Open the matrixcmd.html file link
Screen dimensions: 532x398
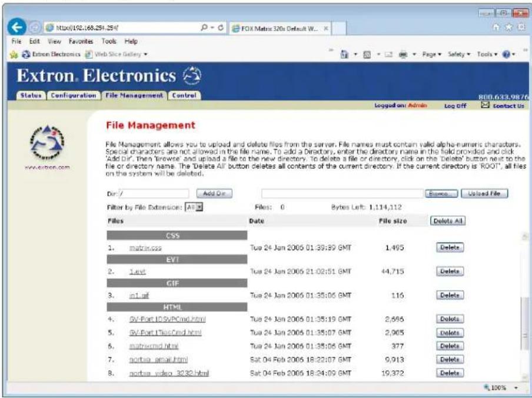[154, 346]
